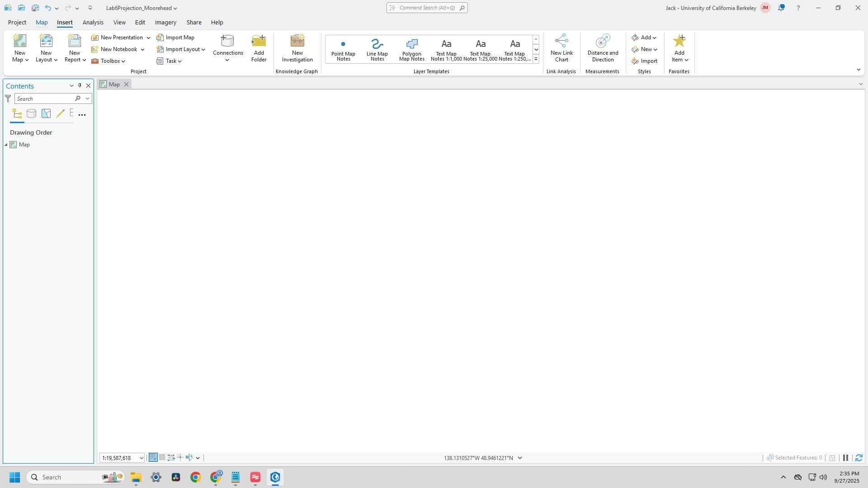
Task: Click the Import Map button
Action: point(175,38)
